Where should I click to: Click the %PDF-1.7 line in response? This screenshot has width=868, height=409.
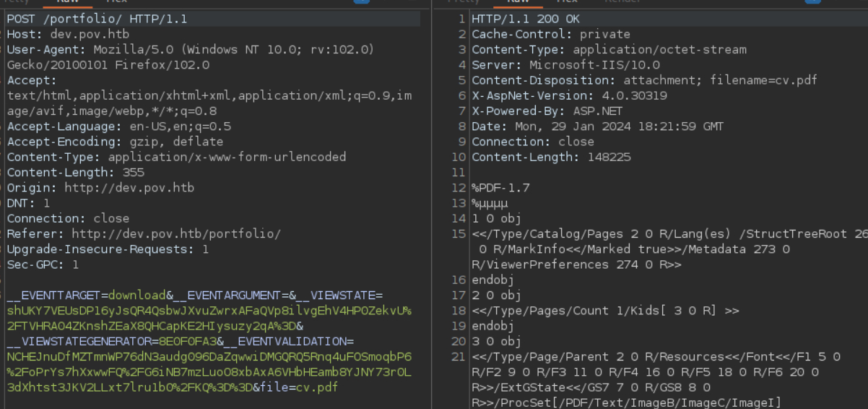500,188
